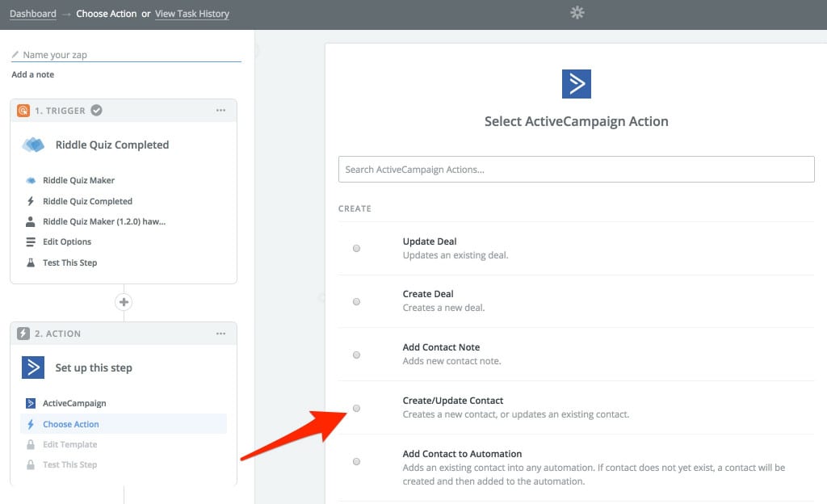
Task: Click the 'Updates an existing deal.' description
Action: pyautogui.click(x=455, y=255)
